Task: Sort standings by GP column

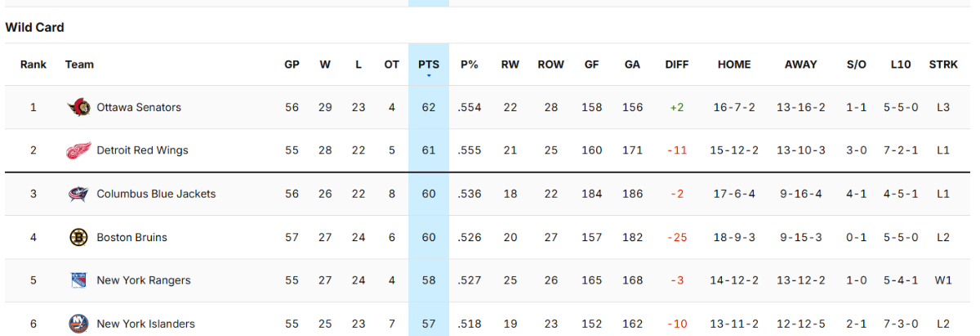Action: (x=292, y=65)
